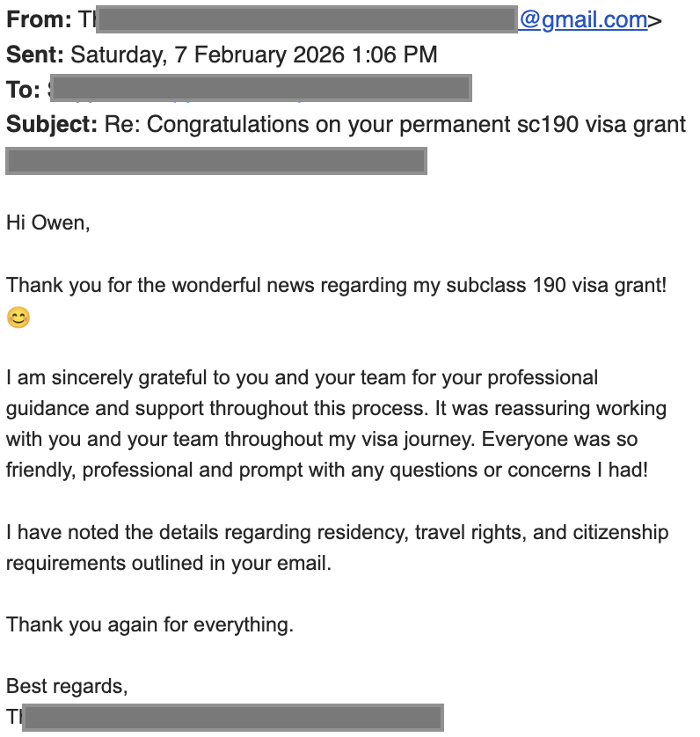Click the greeting Hi Owen,

(x=48, y=223)
